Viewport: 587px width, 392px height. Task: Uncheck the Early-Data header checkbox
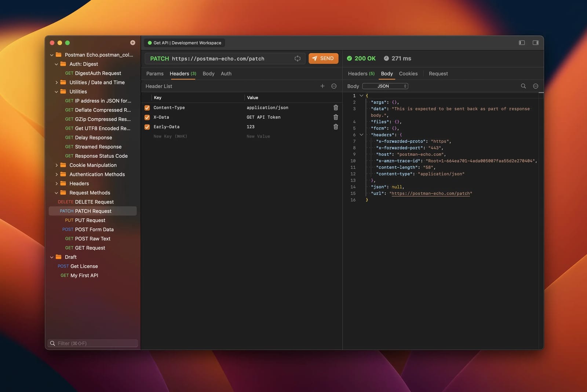coord(147,127)
